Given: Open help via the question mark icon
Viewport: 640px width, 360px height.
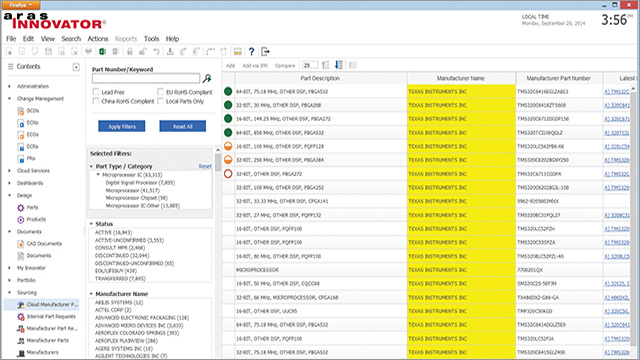Looking at the screenshot, I should coord(251,51).
